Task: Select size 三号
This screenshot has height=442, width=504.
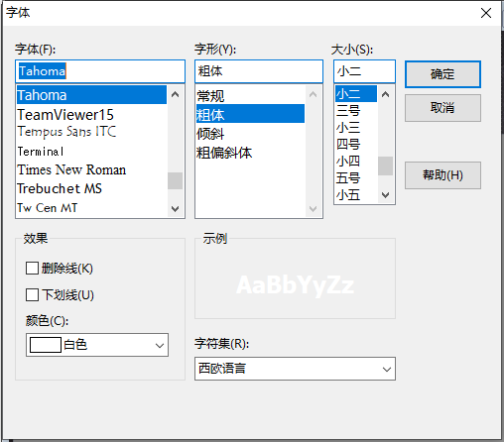Action: pyautogui.click(x=356, y=110)
